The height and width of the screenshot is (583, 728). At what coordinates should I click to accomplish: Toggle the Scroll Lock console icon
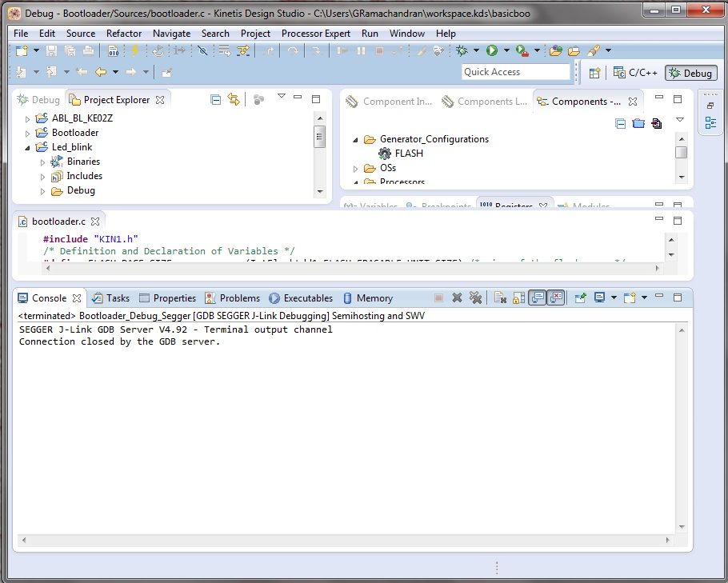[518, 298]
